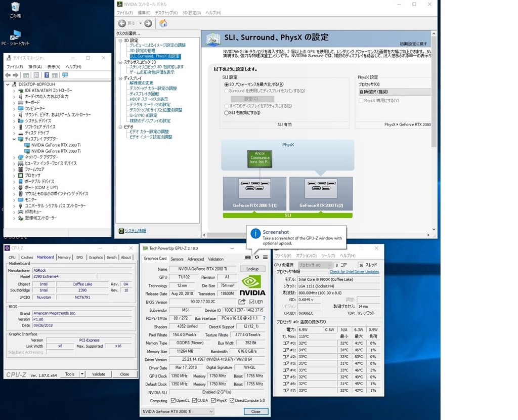
Task: Select 3D パフォーマンスを最大化する radio button
Action: tap(227, 85)
